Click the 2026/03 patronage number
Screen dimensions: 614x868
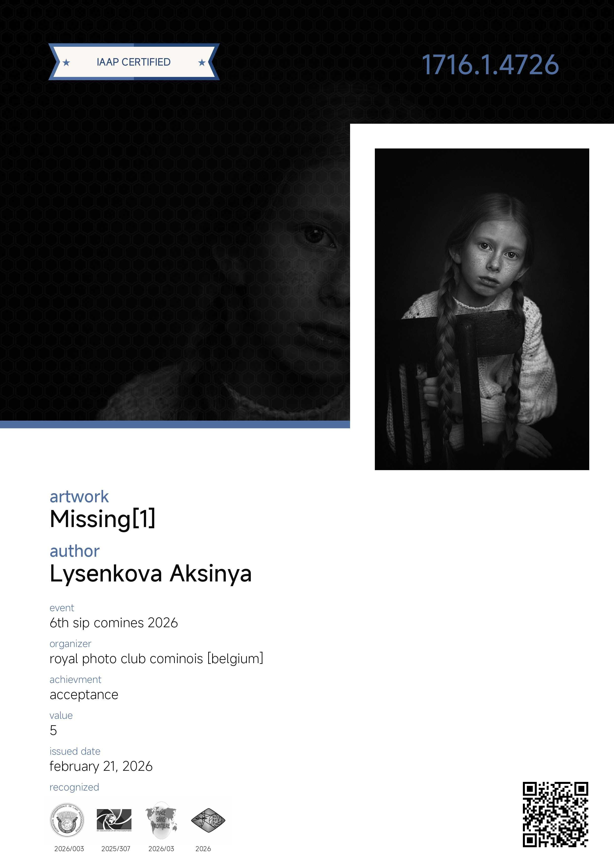pos(161,849)
